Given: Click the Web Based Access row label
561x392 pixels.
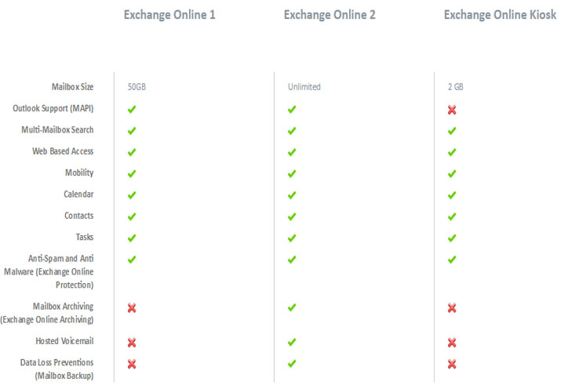Looking at the screenshot, I should click(63, 151).
